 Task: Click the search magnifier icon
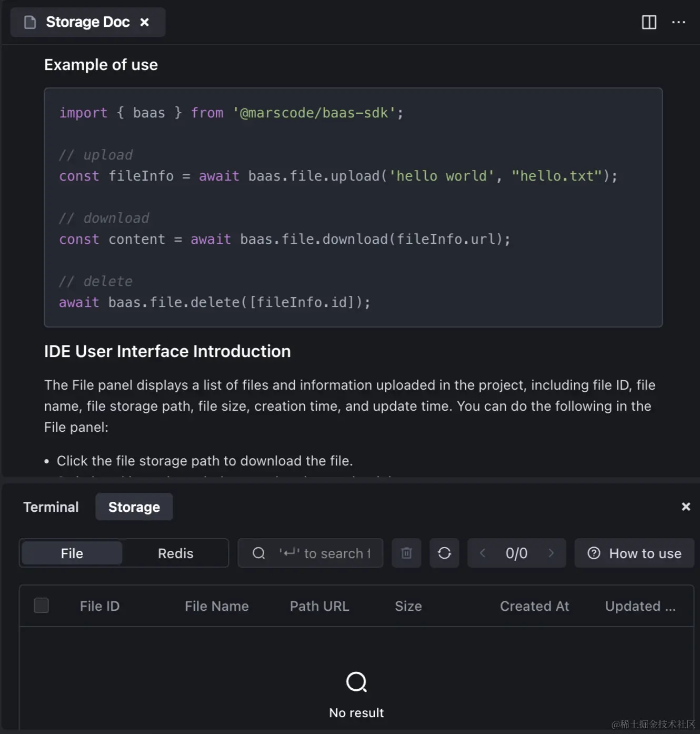pyautogui.click(x=258, y=553)
